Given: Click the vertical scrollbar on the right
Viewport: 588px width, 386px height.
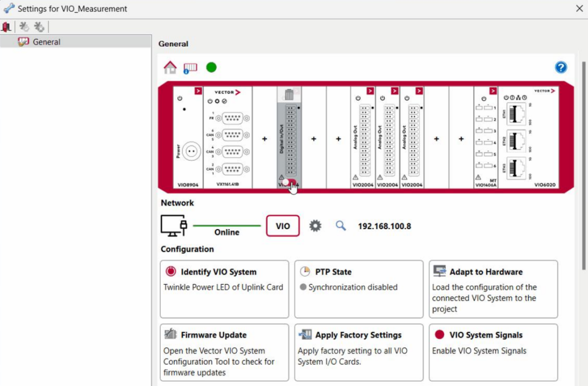Looking at the screenshot, I should [584, 165].
